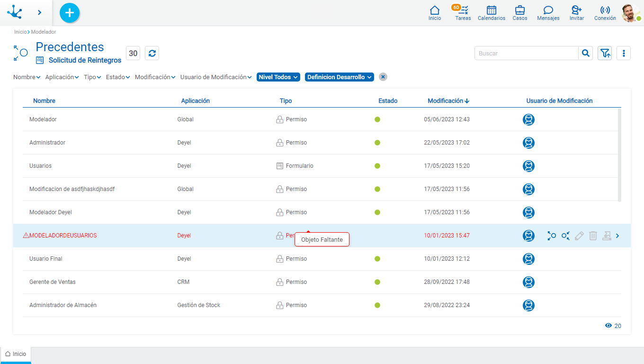
Task: Click trash delete icon in highlighted row
Action: pos(593,236)
